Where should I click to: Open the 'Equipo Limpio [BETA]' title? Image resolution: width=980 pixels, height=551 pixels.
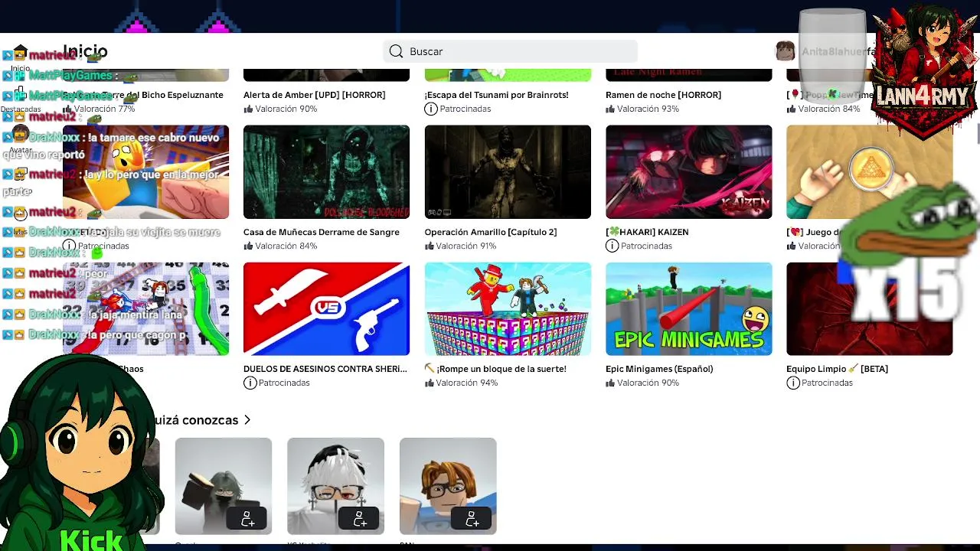(x=837, y=369)
